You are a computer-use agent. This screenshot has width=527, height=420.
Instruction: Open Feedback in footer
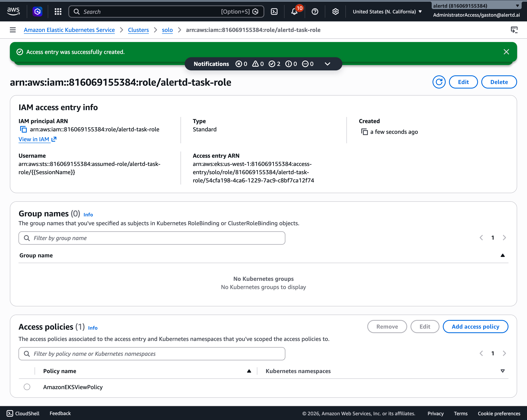[x=60, y=413]
